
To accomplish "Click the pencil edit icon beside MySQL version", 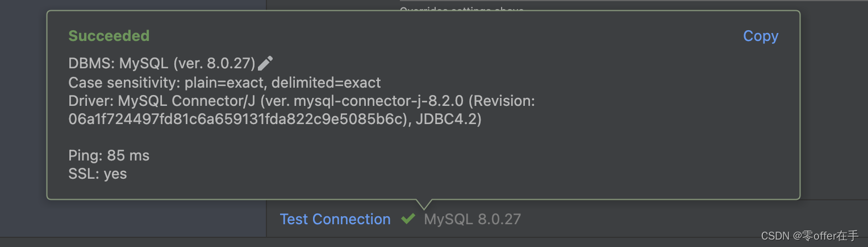I will (x=265, y=63).
